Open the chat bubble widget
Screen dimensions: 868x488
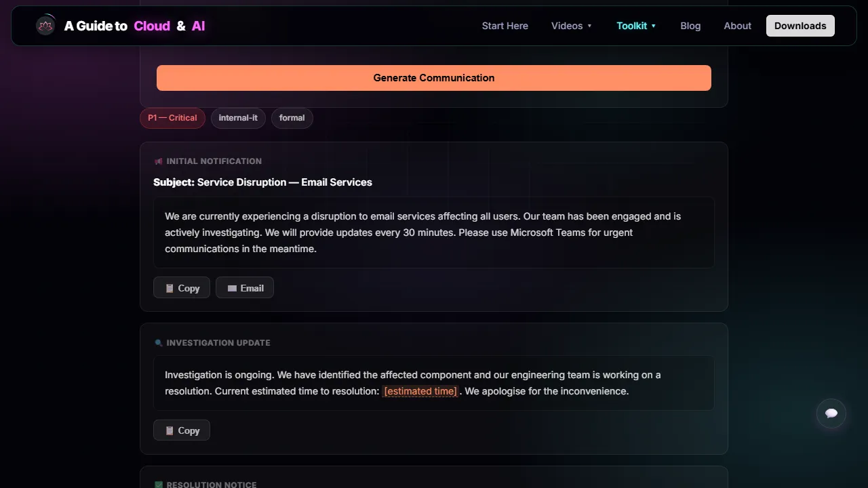tap(831, 413)
